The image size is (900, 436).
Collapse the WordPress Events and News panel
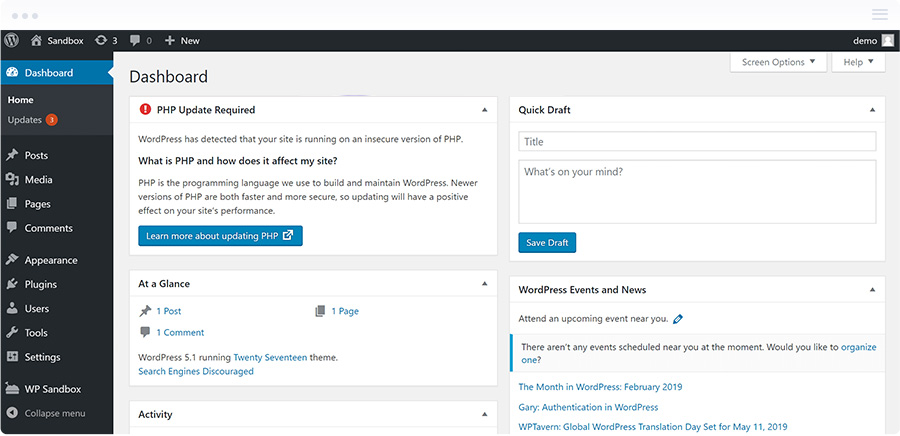pyautogui.click(x=872, y=290)
